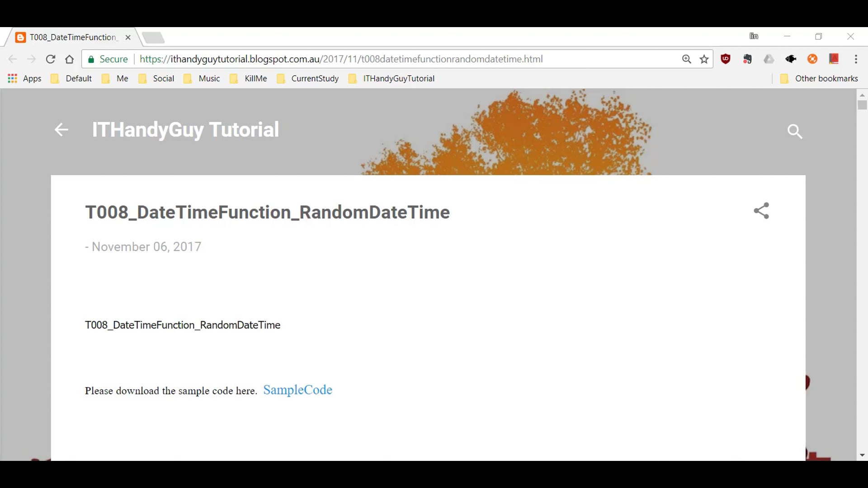Click the page zoom magnifier in the address bar
868x488 pixels.
click(687, 59)
